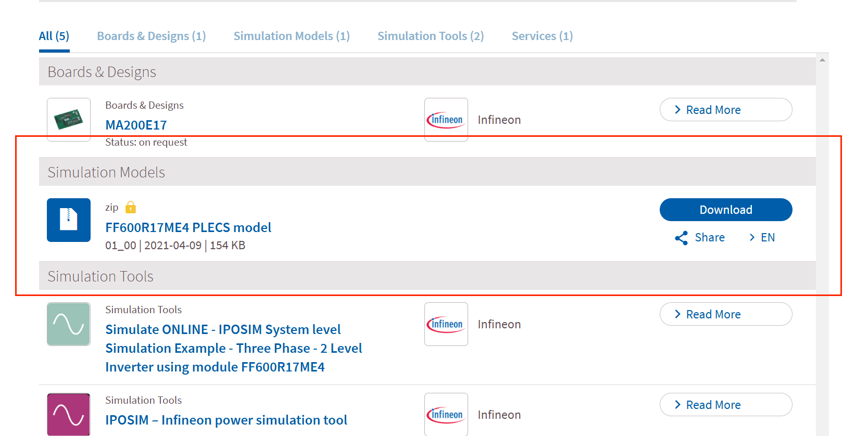
Task: Click Read More for MA200E17
Action: [x=726, y=110]
